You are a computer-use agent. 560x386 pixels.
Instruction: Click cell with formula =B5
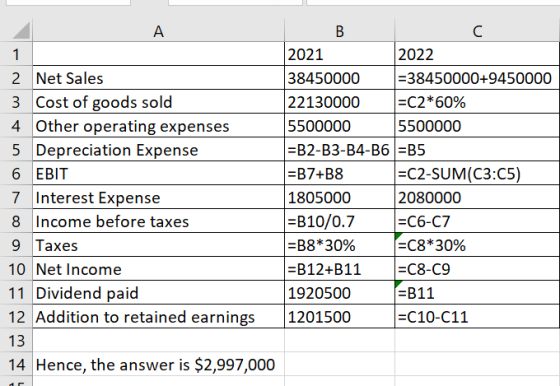(x=477, y=150)
